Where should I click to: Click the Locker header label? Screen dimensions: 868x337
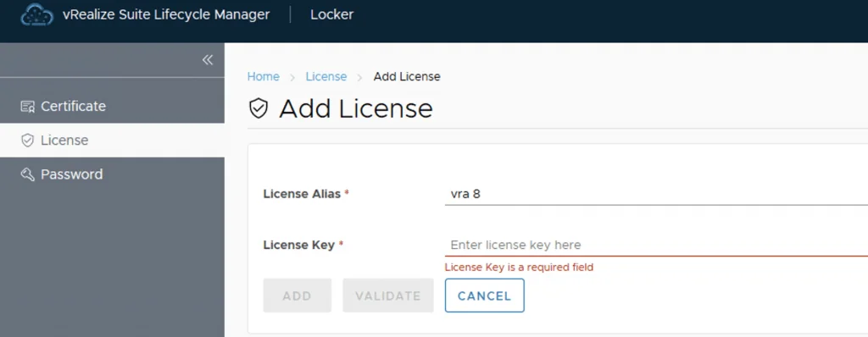(x=331, y=14)
